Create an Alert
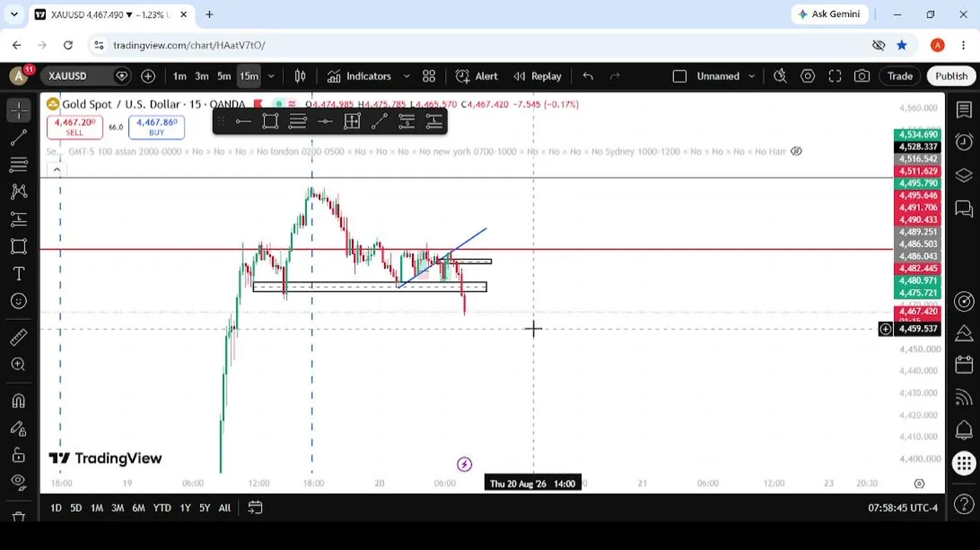 pyautogui.click(x=477, y=76)
